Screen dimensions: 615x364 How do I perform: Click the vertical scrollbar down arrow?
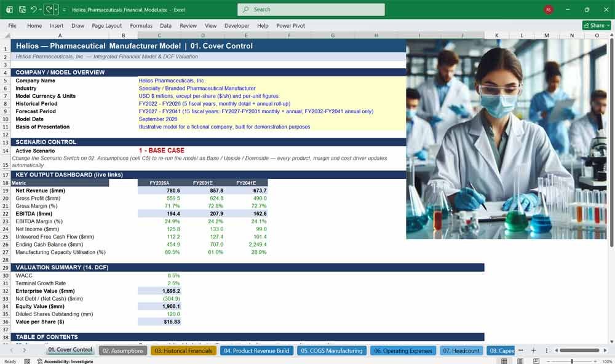(x=611, y=342)
